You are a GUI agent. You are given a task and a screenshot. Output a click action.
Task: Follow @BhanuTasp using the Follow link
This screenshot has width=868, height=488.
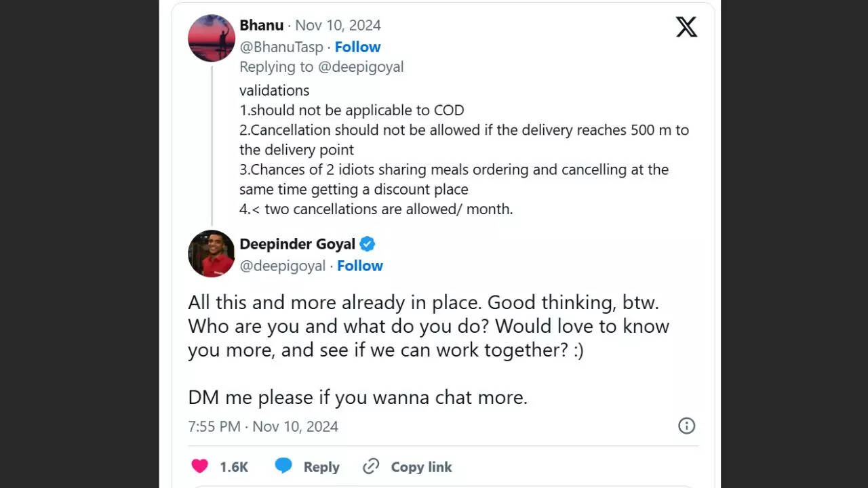tap(357, 47)
